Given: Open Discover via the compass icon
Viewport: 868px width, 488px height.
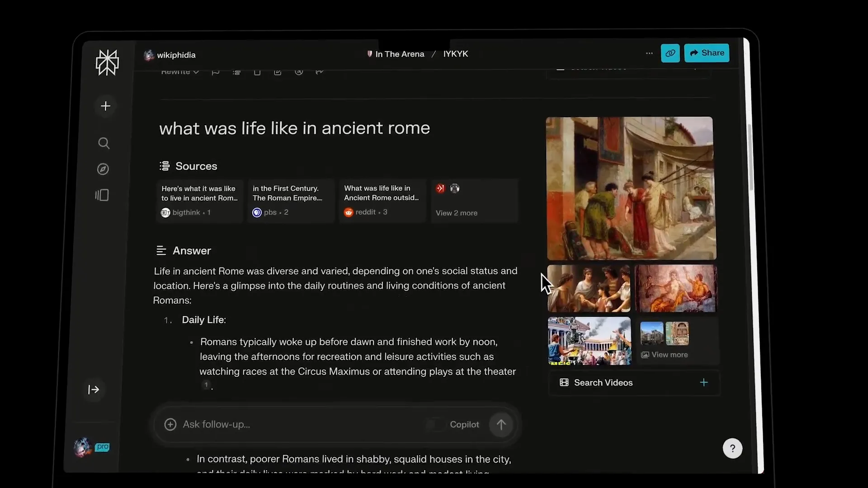Looking at the screenshot, I should (x=103, y=169).
